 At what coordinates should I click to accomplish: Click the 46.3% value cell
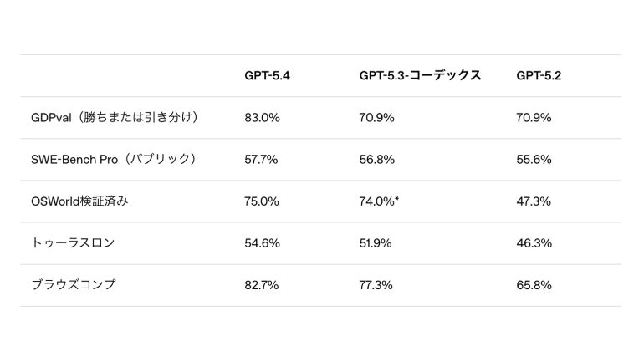[x=534, y=242]
